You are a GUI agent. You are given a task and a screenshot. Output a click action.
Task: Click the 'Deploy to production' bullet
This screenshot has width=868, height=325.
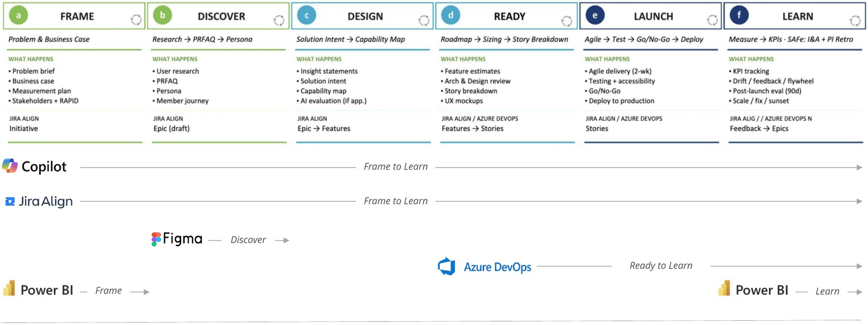click(x=619, y=101)
